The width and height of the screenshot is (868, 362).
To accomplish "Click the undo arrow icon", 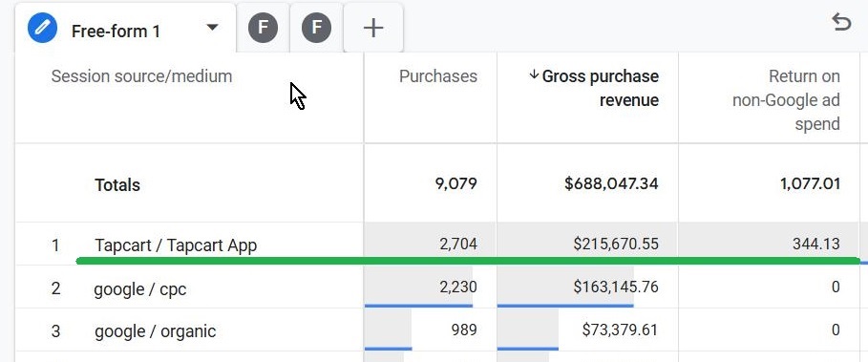I will (841, 23).
